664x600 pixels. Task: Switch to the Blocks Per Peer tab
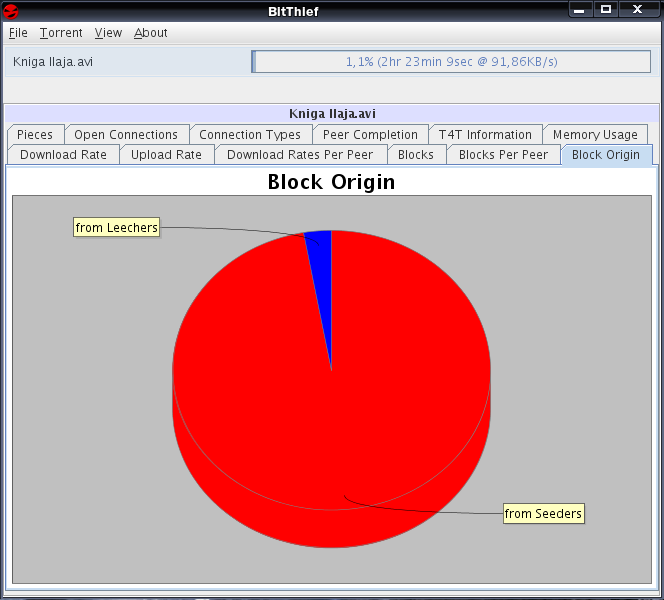click(x=504, y=155)
